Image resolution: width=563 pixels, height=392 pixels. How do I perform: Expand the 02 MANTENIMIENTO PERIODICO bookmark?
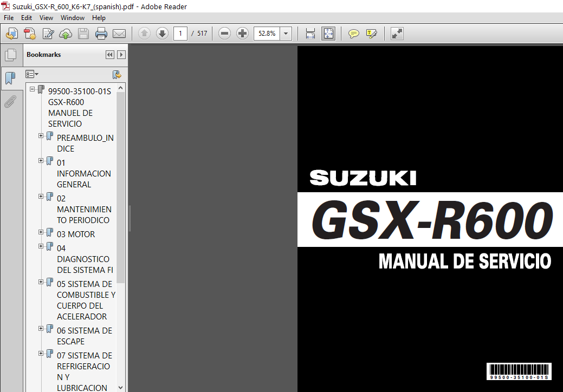pos(41,196)
